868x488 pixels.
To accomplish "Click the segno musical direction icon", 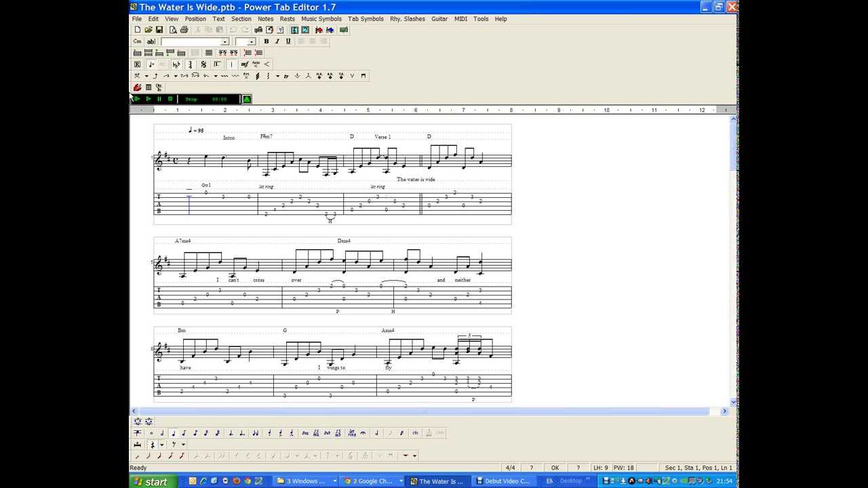I will pos(203,64).
